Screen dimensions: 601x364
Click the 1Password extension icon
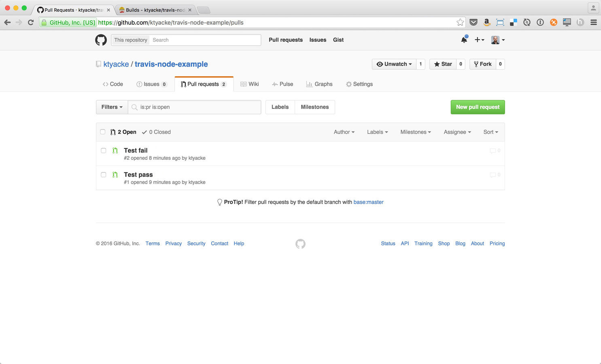pyautogui.click(x=540, y=23)
